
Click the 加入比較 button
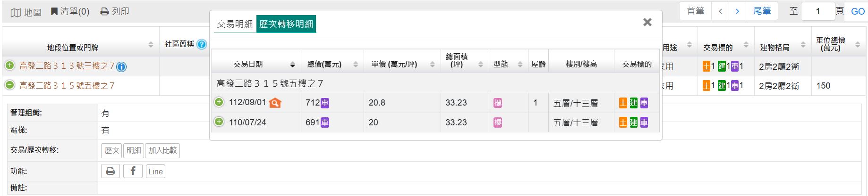(x=162, y=150)
